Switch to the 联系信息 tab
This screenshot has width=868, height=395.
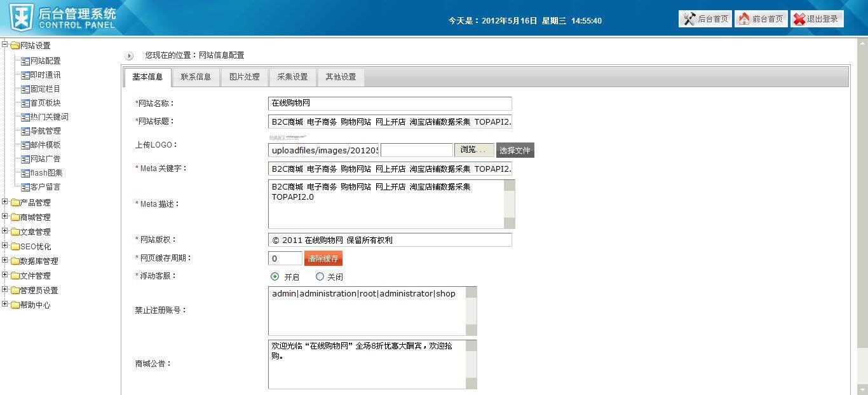[x=196, y=76]
